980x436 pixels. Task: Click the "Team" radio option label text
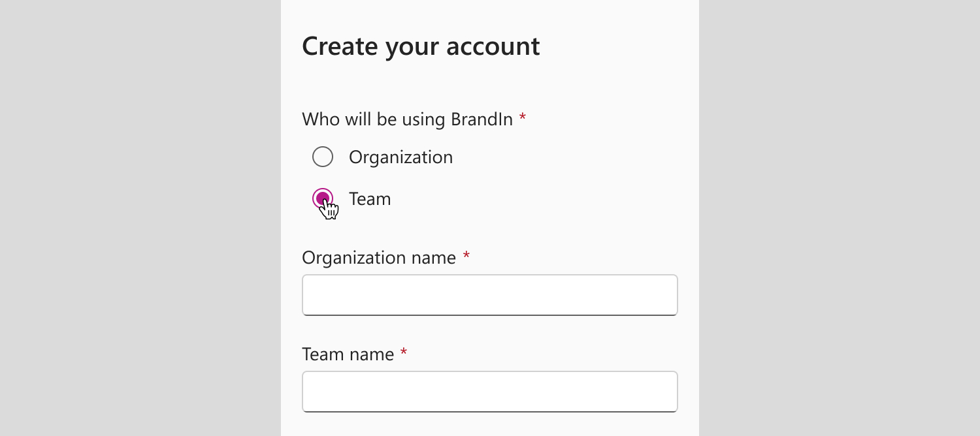[370, 199]
